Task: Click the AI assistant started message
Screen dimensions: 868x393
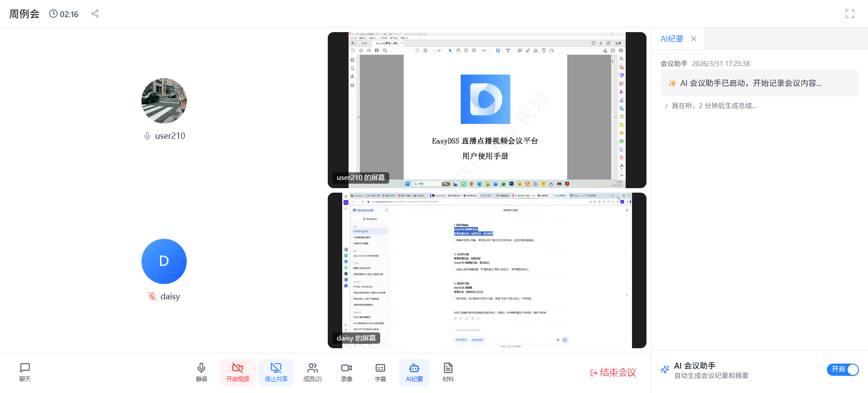Action: (759, 83)
